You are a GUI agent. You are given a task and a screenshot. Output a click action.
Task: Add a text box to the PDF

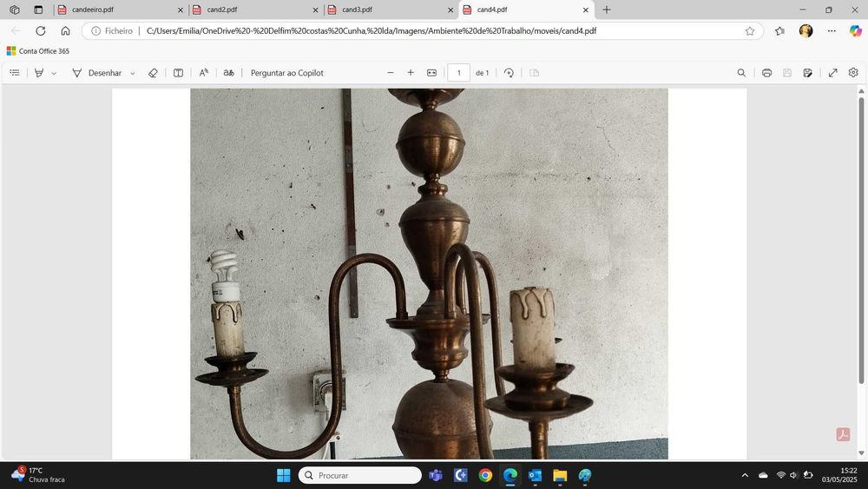178,73
